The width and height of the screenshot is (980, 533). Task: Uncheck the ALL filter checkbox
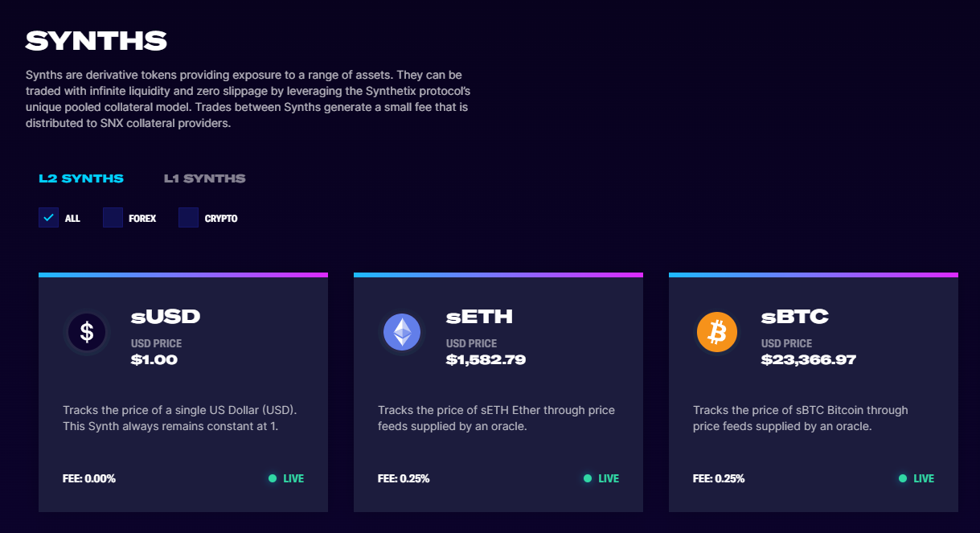(48, 218)
